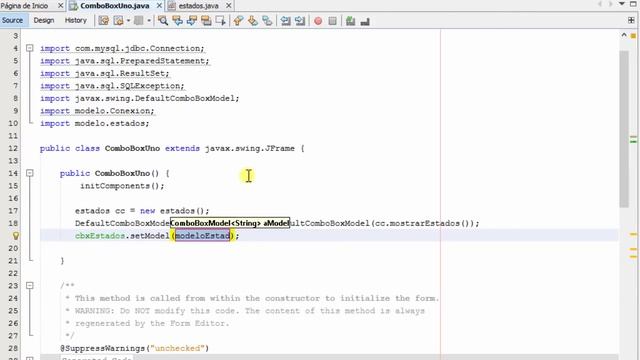Click the class name ComboBoxUno on line 12
The image size is (640, 360).
[132, 149]
